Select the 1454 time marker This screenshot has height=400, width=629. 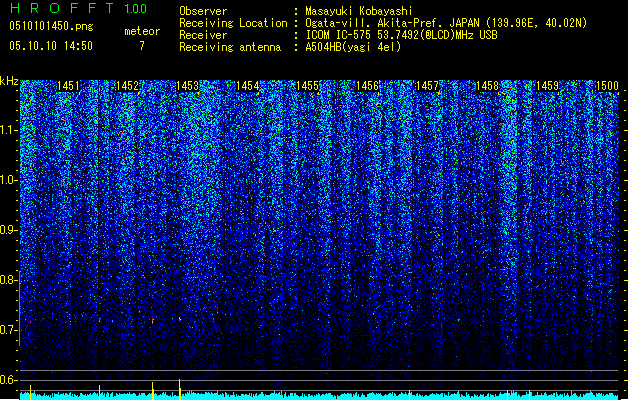tap(248, 86)
